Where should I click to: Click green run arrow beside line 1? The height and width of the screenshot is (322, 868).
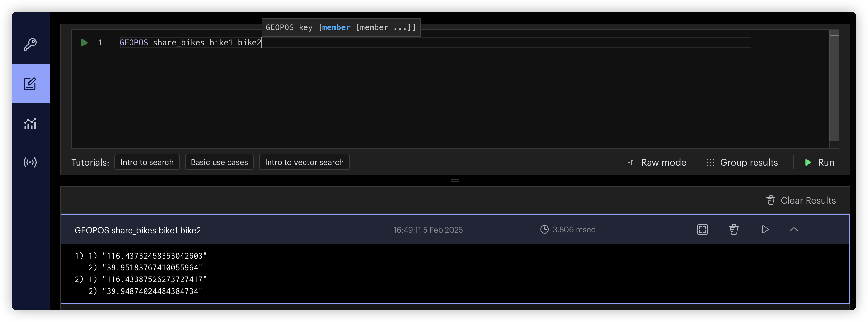84,43
